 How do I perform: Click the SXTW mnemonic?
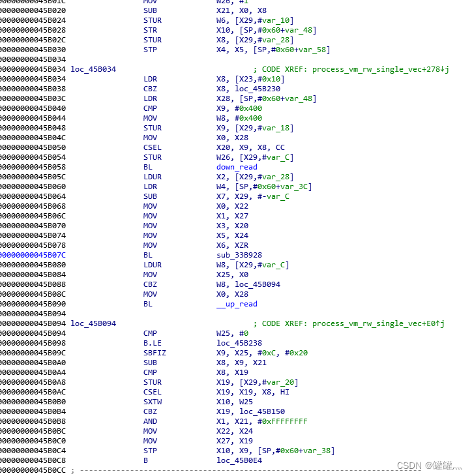click(153, 402)
